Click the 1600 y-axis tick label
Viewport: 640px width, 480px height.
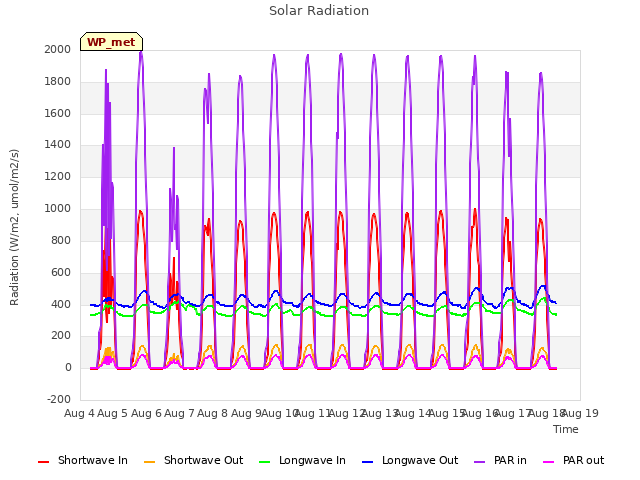[58, 113]
